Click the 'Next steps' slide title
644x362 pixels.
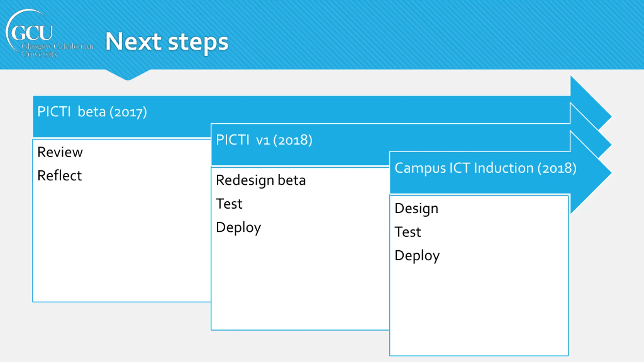[x=167, y=42]
